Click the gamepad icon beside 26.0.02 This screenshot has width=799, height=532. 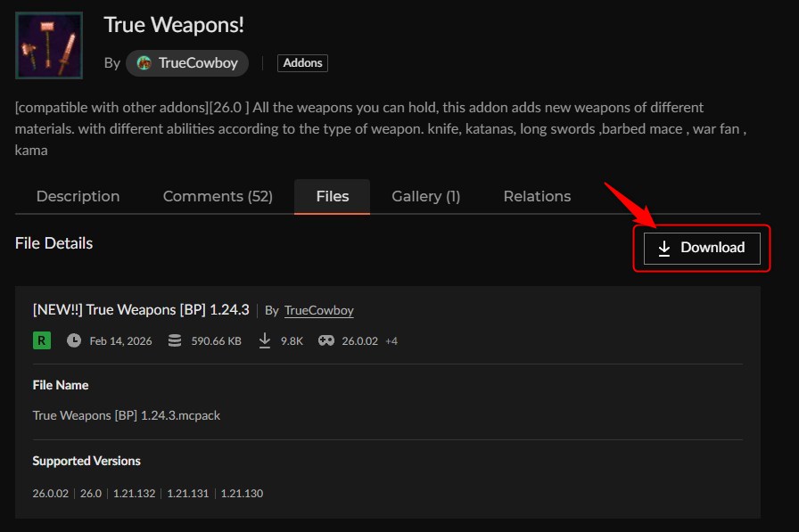pyautogui.click(x=326, y=340)
